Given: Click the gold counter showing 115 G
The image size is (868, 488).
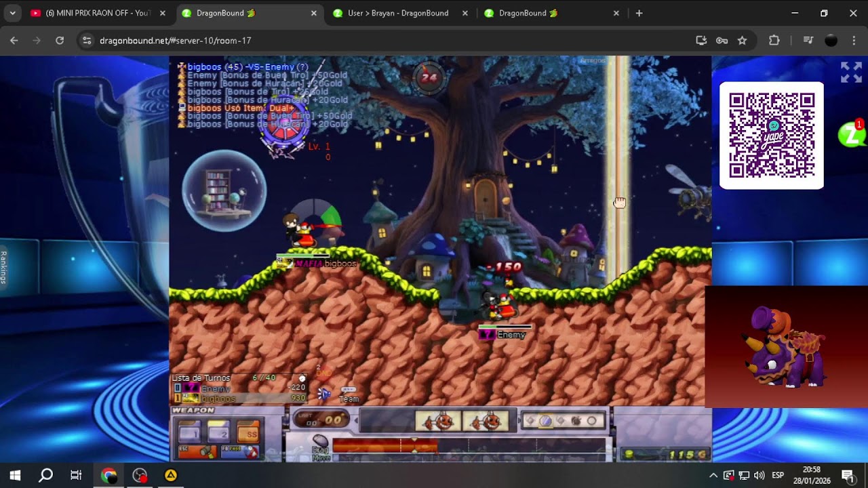Looking at the screenshot, I should click(x=666, y=454).
